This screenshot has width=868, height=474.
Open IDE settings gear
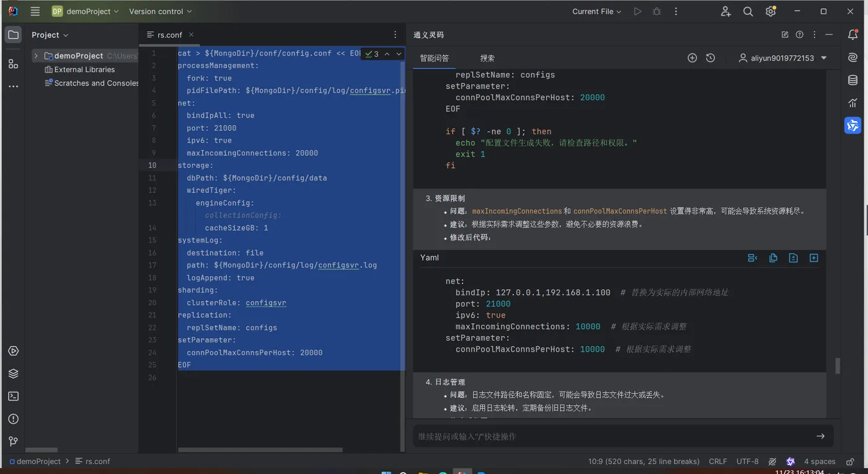(x=771, y=11)
